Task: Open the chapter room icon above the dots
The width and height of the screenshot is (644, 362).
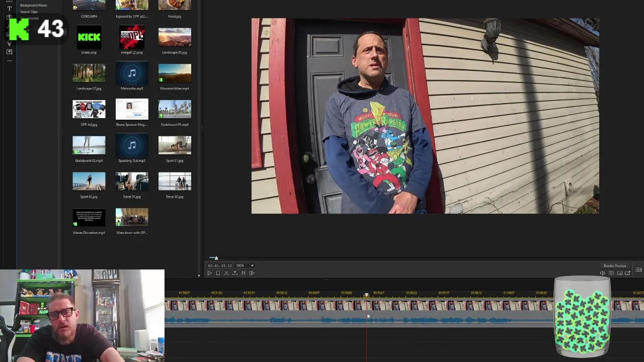Action: pyautogui.click(x=9, y=52)
